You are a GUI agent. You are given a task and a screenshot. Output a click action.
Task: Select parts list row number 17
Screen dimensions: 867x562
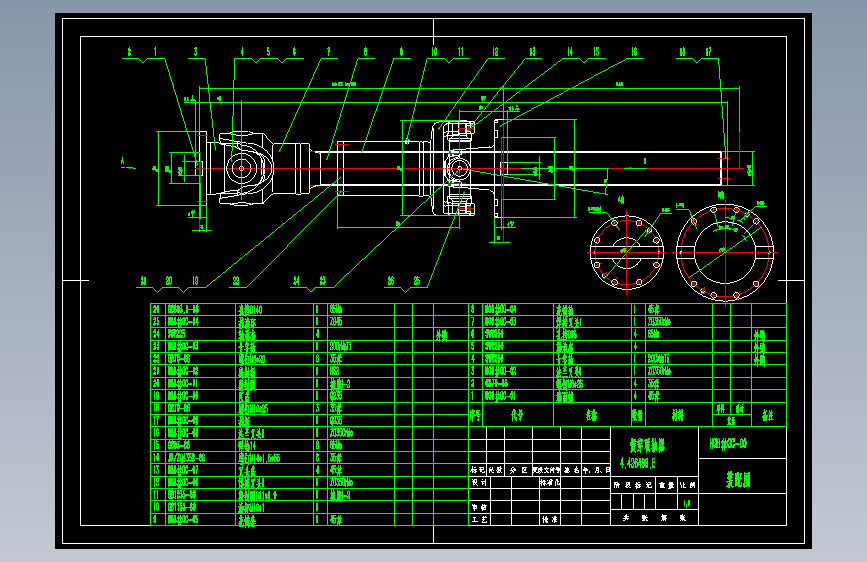point(309,420)
